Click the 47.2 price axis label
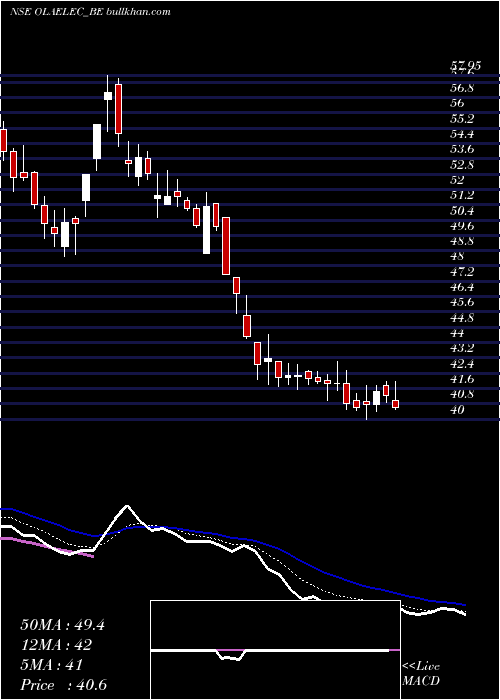 click(462, 272)
